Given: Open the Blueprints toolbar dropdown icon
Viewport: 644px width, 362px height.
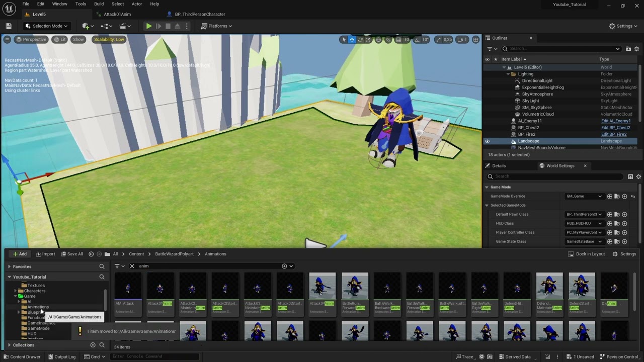Looking at the screenshot, I should click(x=106, y=26).
